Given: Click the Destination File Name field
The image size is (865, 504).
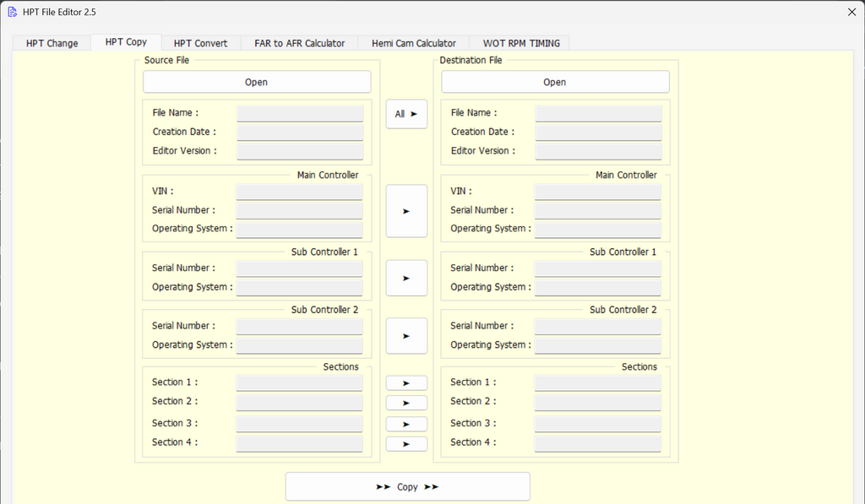Looking at the screenshot, I should click(x=599, y=113).
